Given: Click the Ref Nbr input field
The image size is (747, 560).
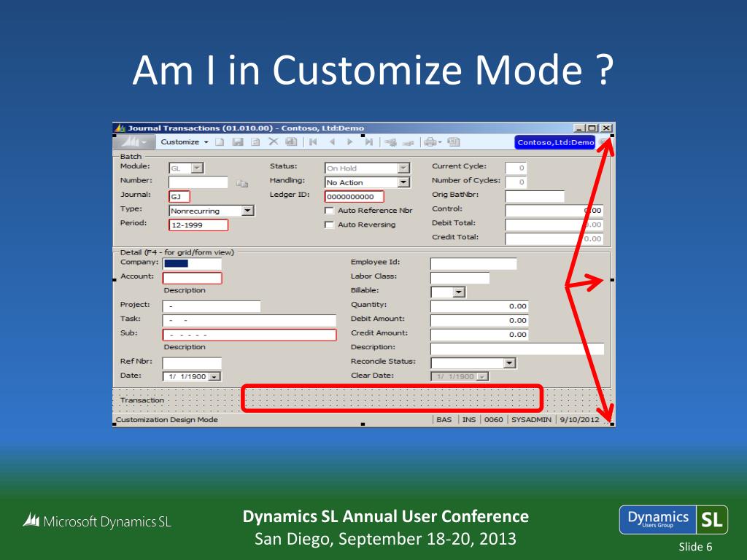Looking at the screenshot, I should pyautogui.click(x=192, y=363).
